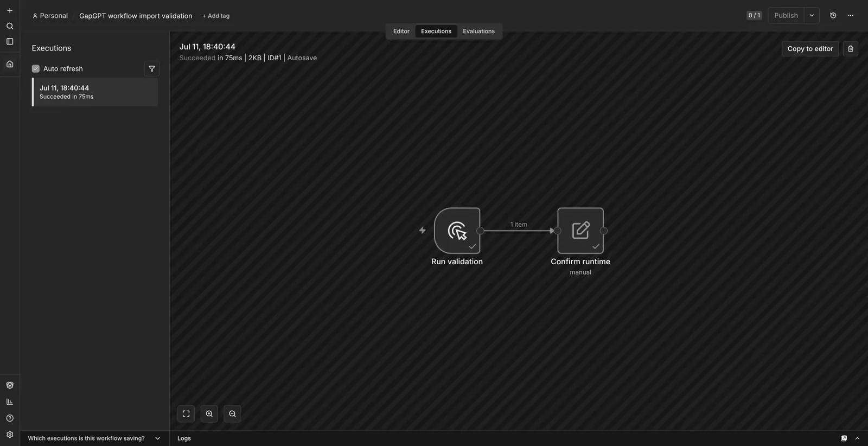Switch to the Evaluations tab
The height and width of the screenshot is (446, 868).
[478, 31]
